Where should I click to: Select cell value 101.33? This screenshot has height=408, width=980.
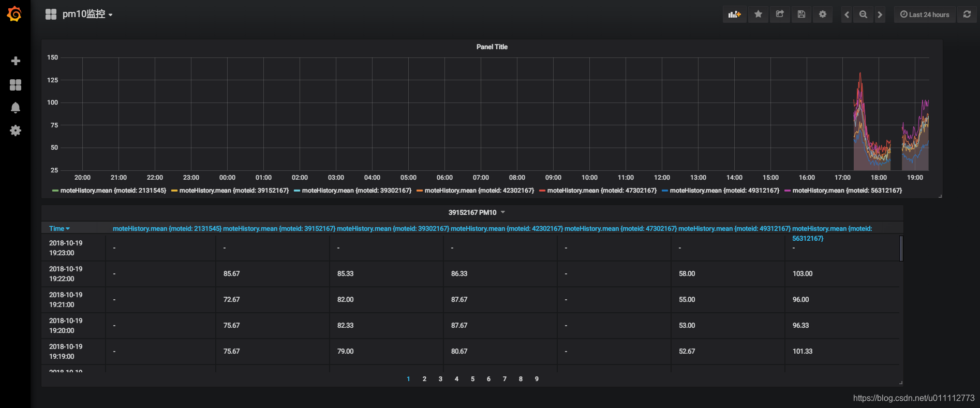point(803,351)
